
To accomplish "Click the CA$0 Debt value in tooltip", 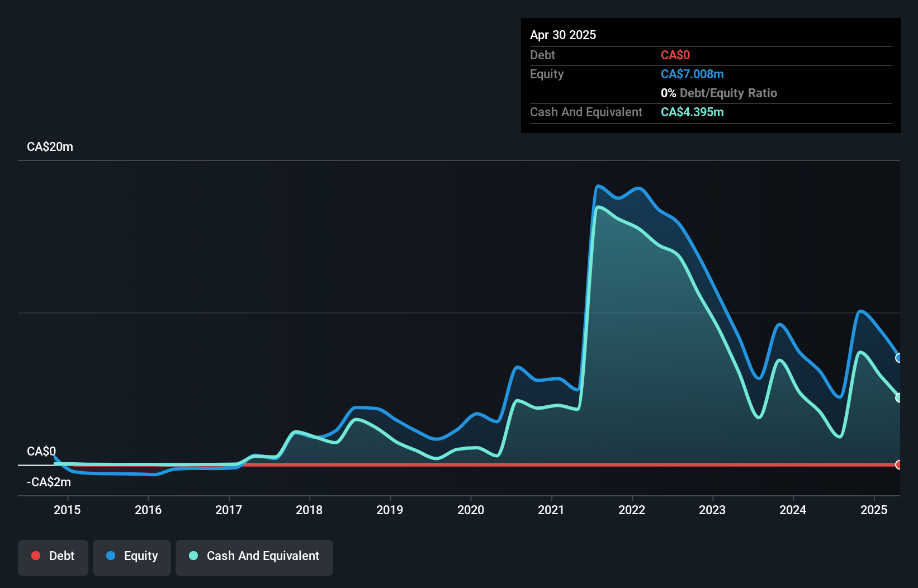I will click(675, 55).
